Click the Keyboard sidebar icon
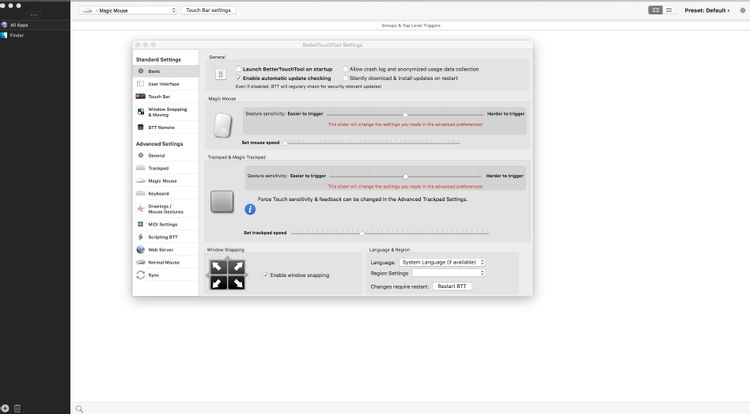This screenshot has height=414, width=750. 141,193
